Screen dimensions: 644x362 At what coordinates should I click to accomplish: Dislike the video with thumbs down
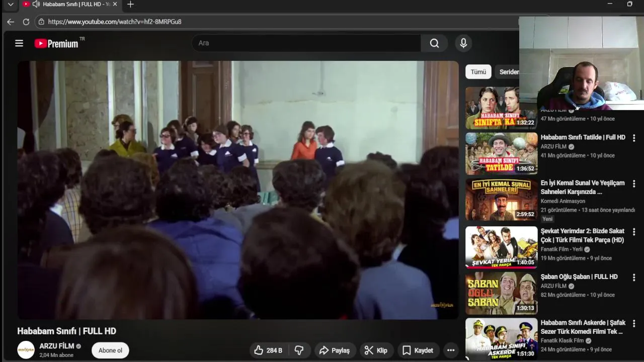tap(299, 350)
